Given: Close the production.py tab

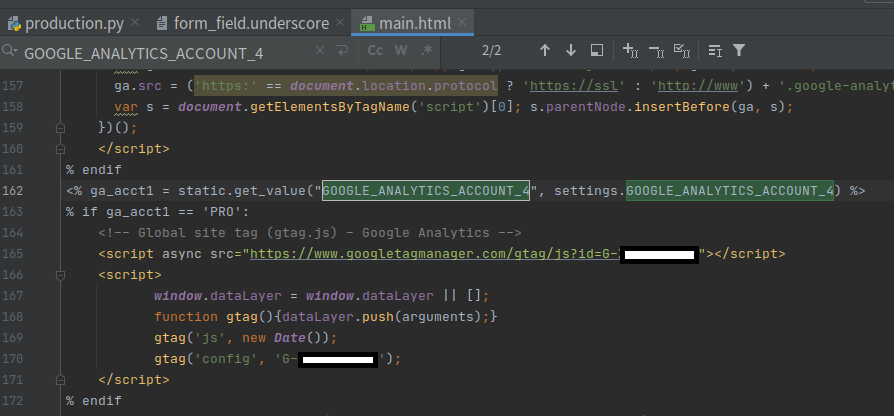Looking at the screenshot, I should click(x=135, y=23).
